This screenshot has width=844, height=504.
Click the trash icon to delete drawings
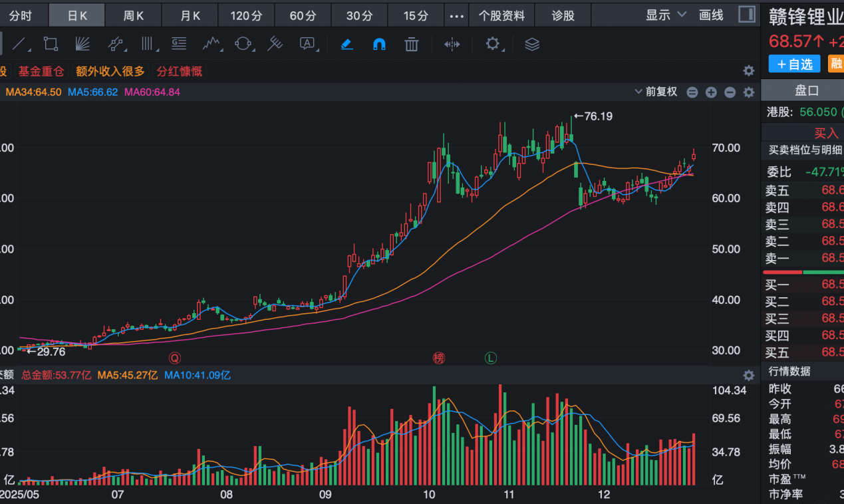[412, 45]
